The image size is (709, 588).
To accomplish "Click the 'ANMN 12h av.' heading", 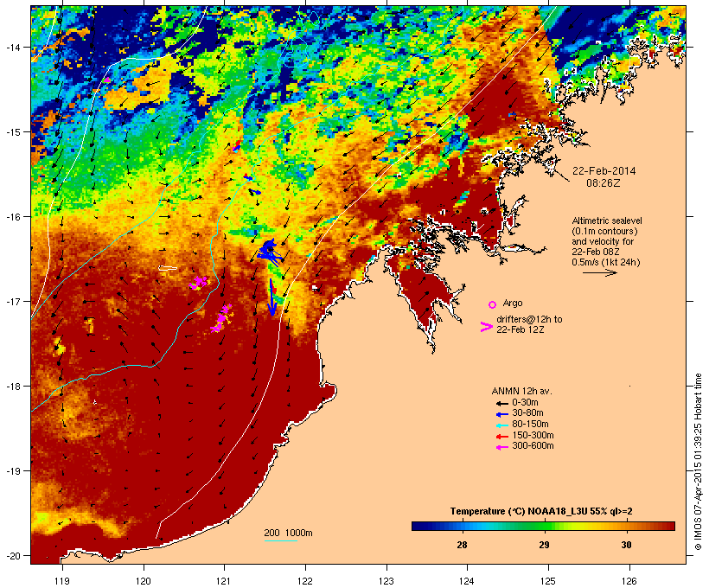I will click(521, 391).
